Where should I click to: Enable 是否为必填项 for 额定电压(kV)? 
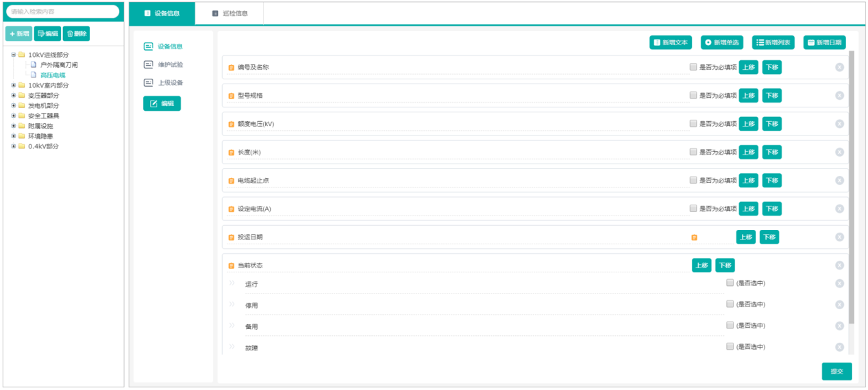pyautogui.click(x=693, y=123)
